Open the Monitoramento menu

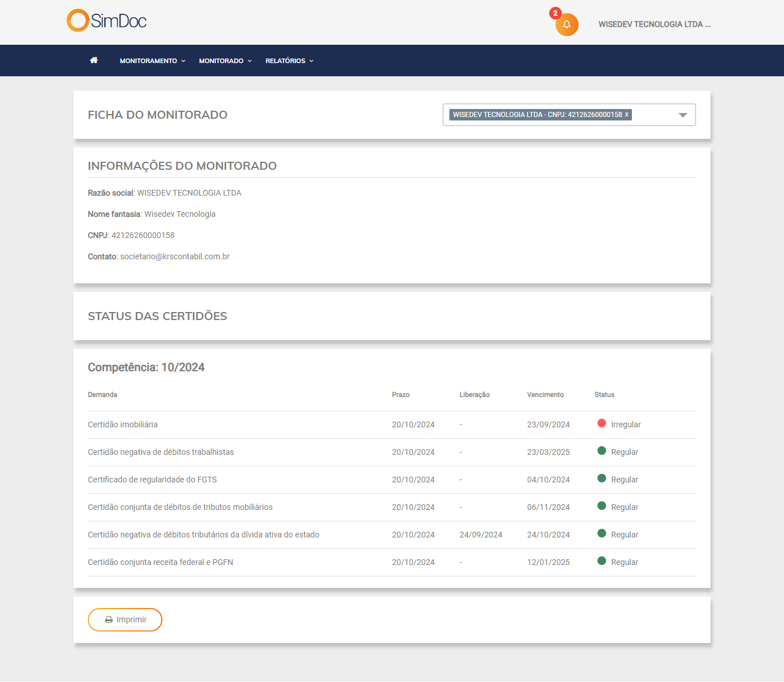(x=152, y=61)
